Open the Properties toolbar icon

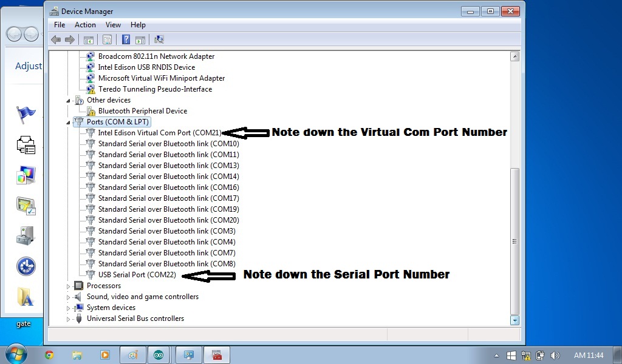point(107,39)
